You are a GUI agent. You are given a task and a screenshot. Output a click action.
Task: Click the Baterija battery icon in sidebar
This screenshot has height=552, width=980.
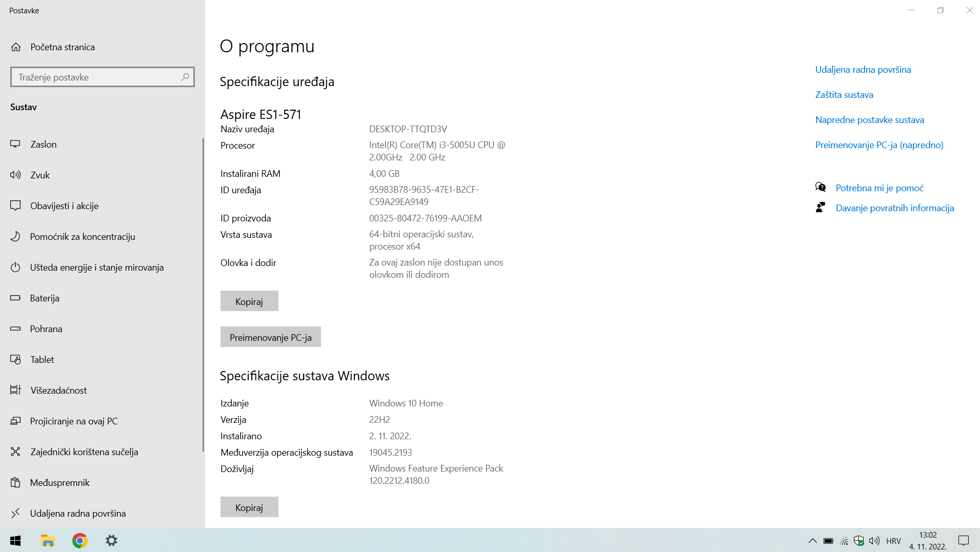coord(15,298)
